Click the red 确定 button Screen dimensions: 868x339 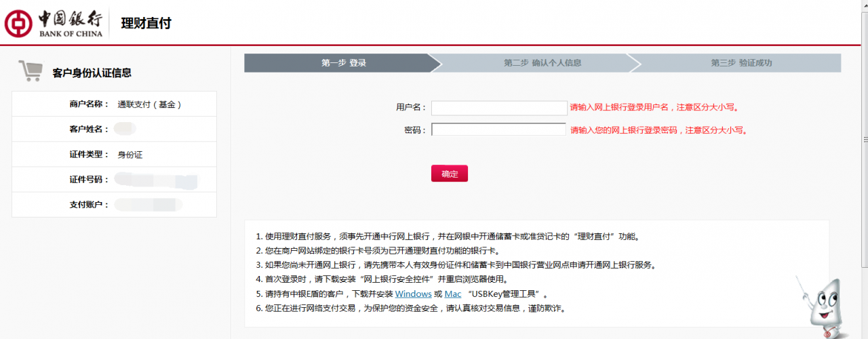(x=450, y=174)
